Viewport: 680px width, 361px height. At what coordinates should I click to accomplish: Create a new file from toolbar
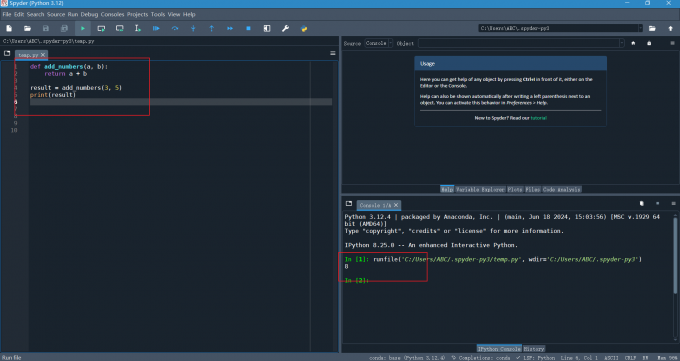9,28
